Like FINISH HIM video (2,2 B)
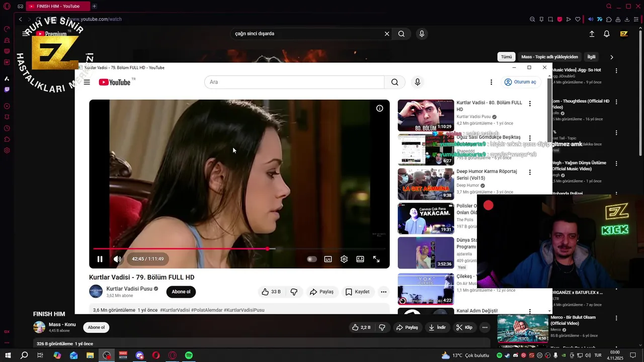The height and width of the screenshot is (362, 644). click(x=361, y=327)
